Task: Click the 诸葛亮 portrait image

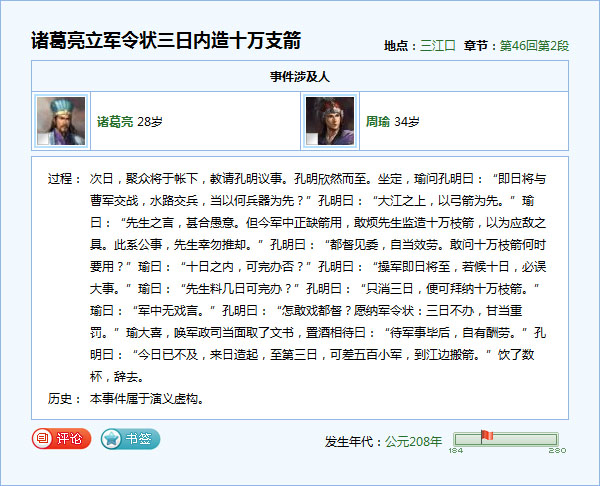Action: click(61, 121)
